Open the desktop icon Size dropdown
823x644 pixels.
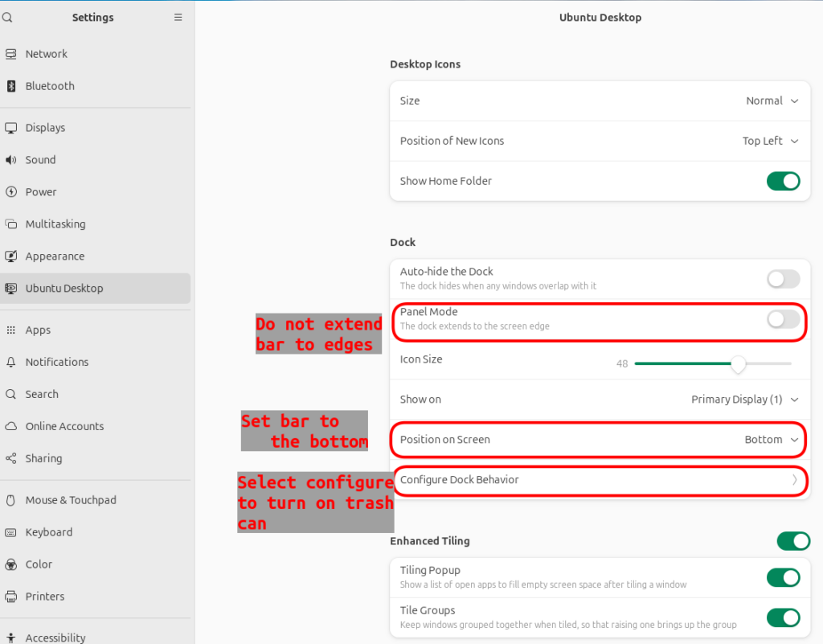(x=772, y=101)
